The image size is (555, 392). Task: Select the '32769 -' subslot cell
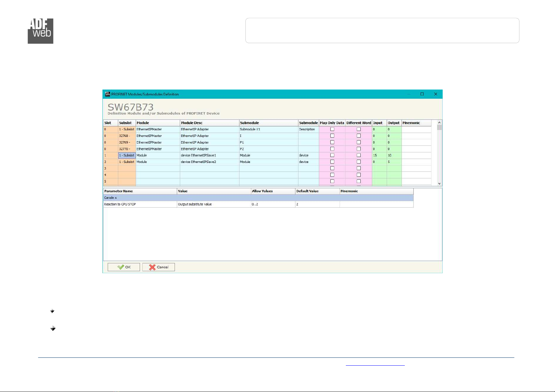pos(127,142)
